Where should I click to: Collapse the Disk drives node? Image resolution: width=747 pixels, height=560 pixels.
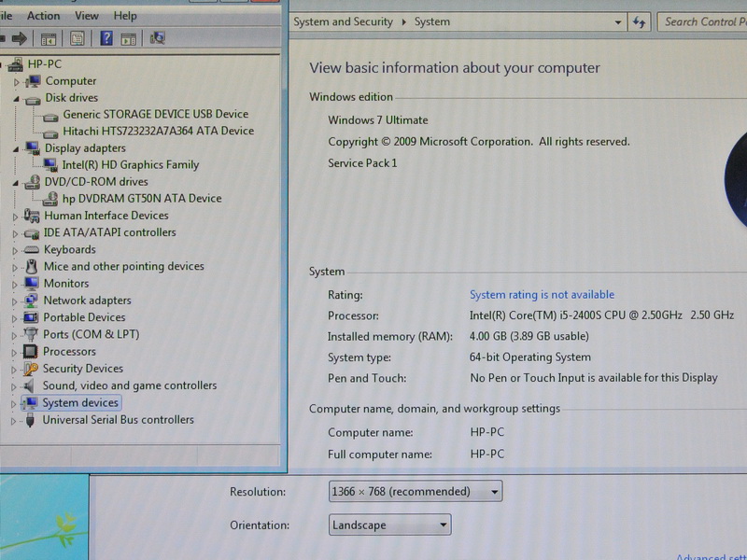[x=16, y=99]
